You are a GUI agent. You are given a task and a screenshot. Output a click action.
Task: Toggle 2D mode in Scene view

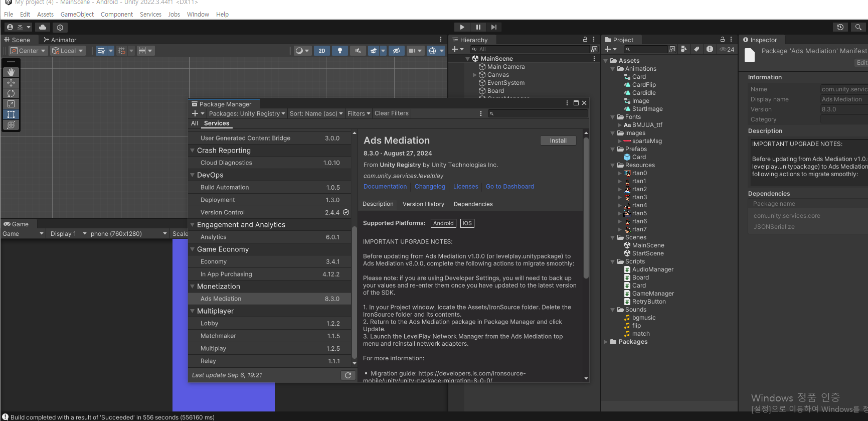(x=321, y=51)
